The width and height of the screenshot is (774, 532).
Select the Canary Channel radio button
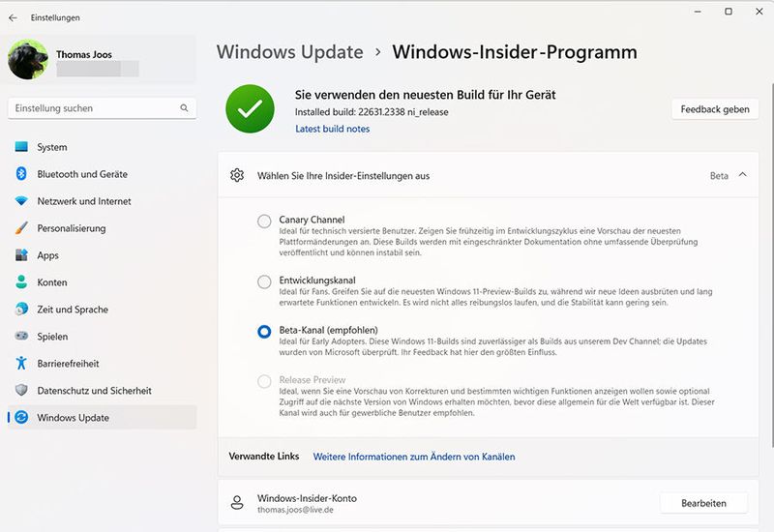[x=264, y=222]
